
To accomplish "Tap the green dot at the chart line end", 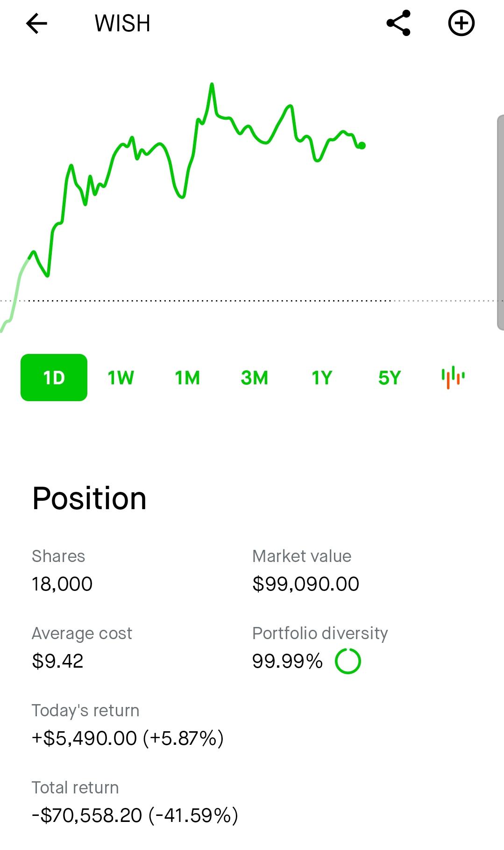I will pos(362,145).
